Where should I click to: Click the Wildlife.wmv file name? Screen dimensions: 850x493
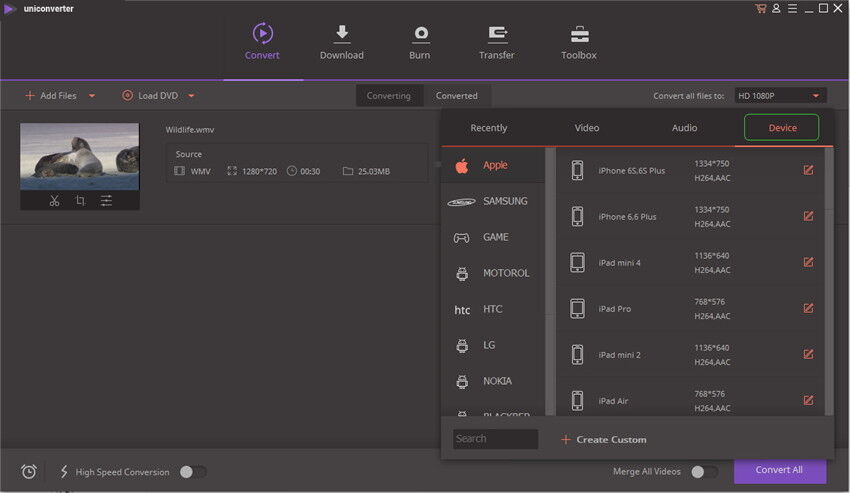[190, 130]
